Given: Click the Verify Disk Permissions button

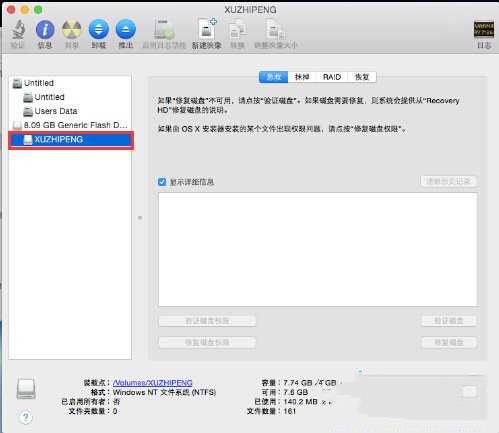Looking at the screenshot, I should coord(207,321).
